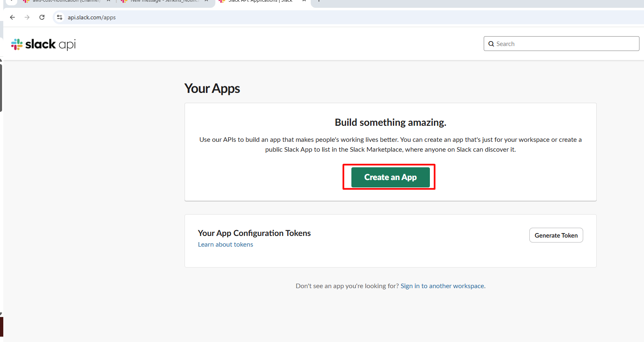The image size is (644, 342).
Task: Click Your App Configuration Tokens title
Action: (x=254, y=233)
